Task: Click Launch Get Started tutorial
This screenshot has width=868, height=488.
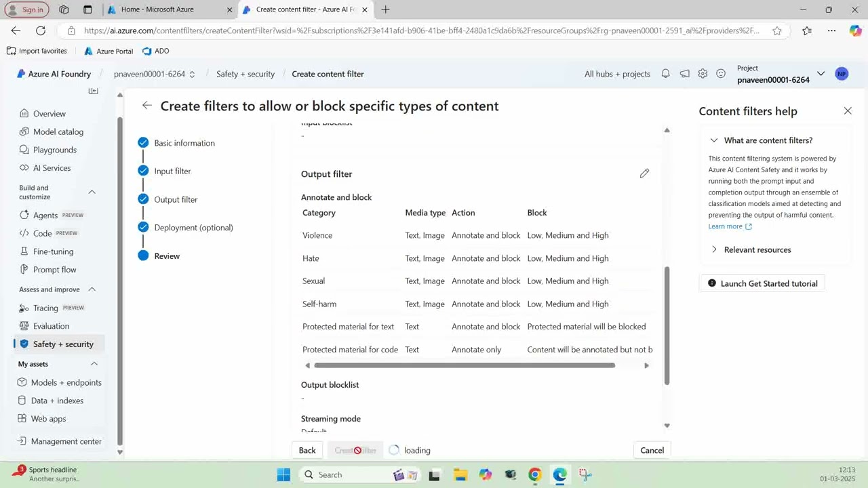Action: tap(762, 283)
